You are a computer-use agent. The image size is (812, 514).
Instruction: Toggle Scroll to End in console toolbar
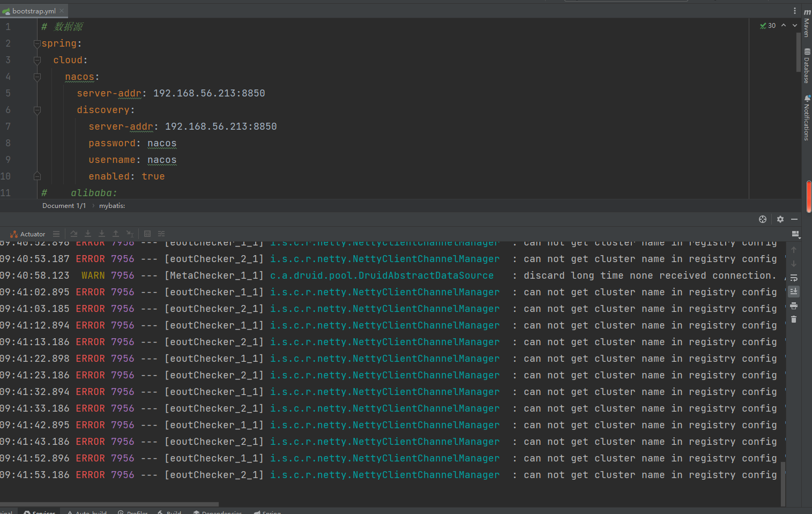794,291
